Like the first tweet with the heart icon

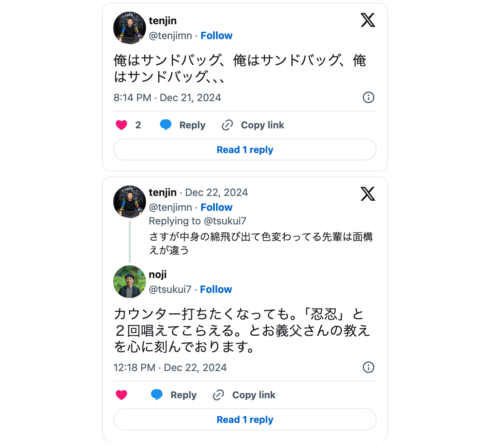[122, 125]
